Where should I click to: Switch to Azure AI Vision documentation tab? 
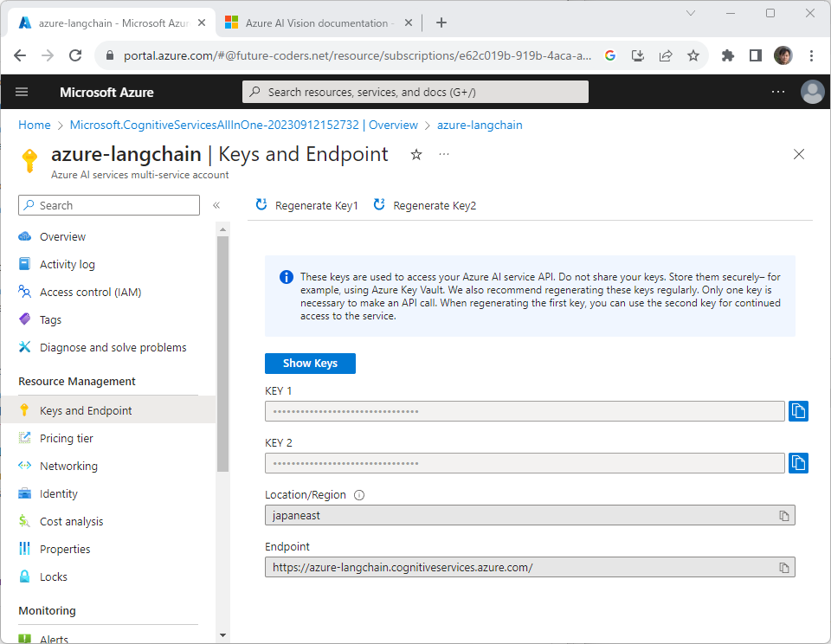[319, 23]
